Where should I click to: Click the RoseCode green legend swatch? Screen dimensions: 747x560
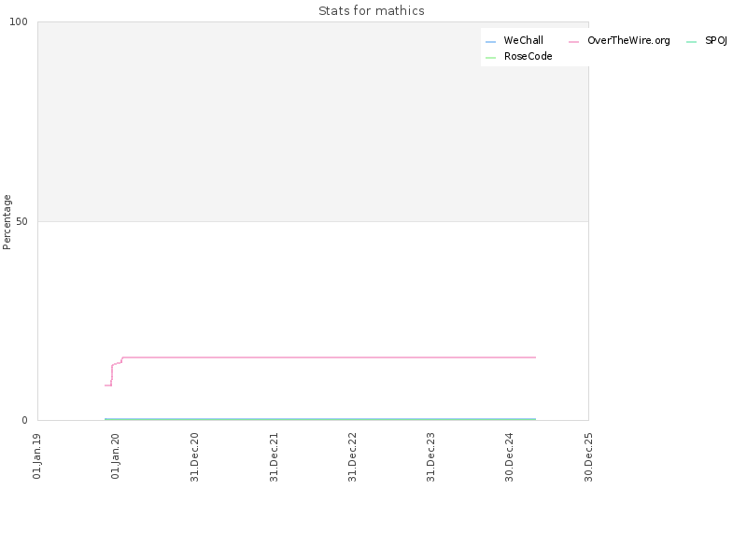[490, 58]
